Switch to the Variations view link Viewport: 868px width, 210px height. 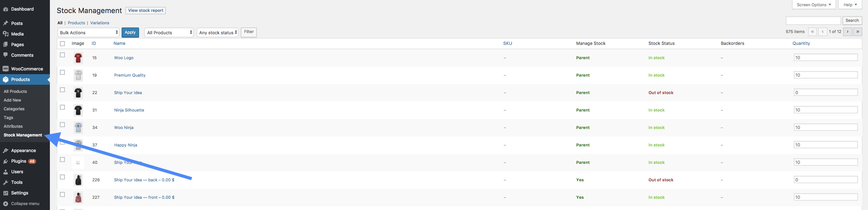tap(100, 23)
